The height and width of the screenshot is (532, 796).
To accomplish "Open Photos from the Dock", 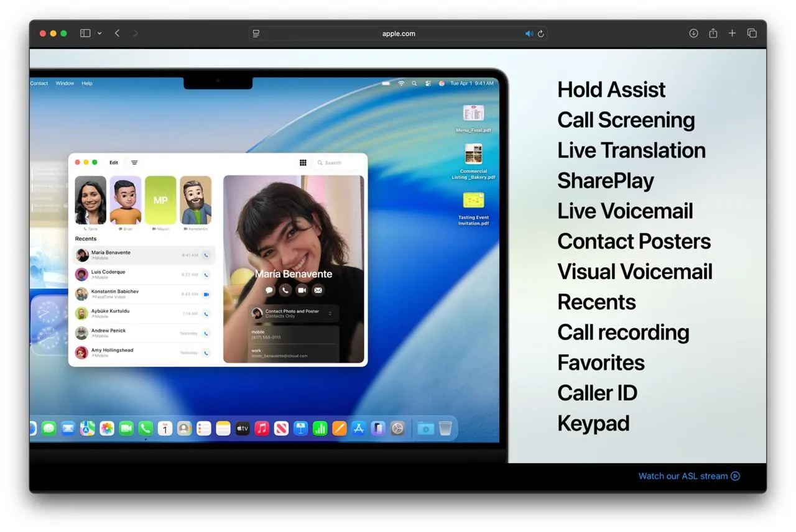I will [107, 428].
